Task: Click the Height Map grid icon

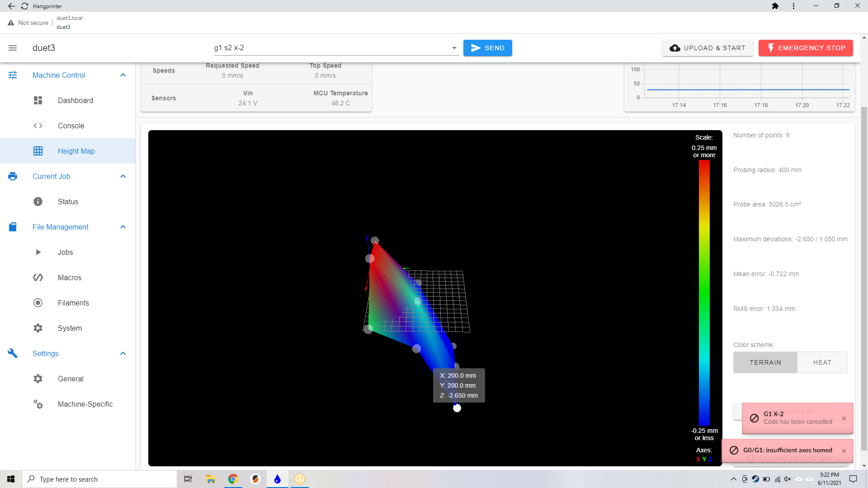Action: pos(38,151)
